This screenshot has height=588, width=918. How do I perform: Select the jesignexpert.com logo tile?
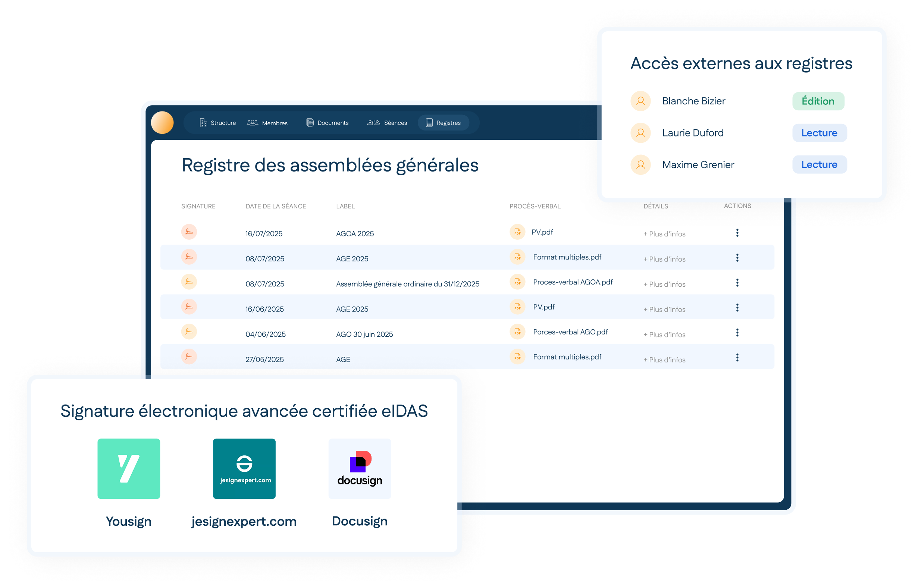(x=244, y=468)
